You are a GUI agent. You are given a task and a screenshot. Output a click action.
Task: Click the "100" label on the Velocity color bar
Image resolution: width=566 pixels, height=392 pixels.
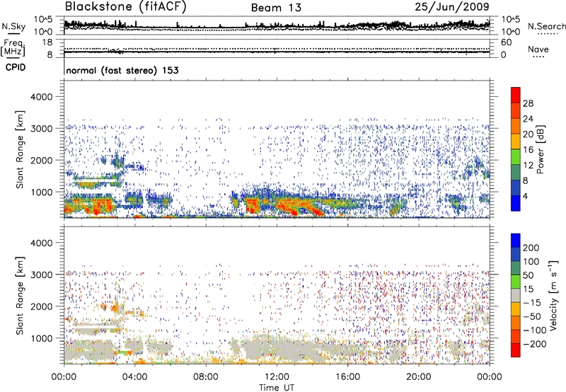click(x=531, y=262)
